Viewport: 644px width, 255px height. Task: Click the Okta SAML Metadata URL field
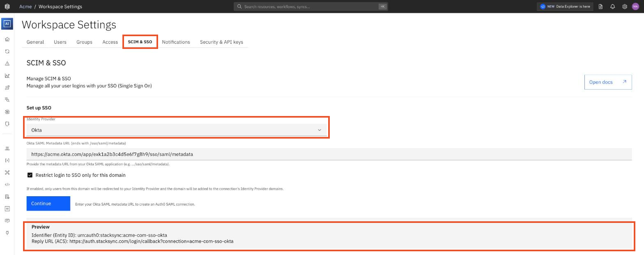click(329, 154)
